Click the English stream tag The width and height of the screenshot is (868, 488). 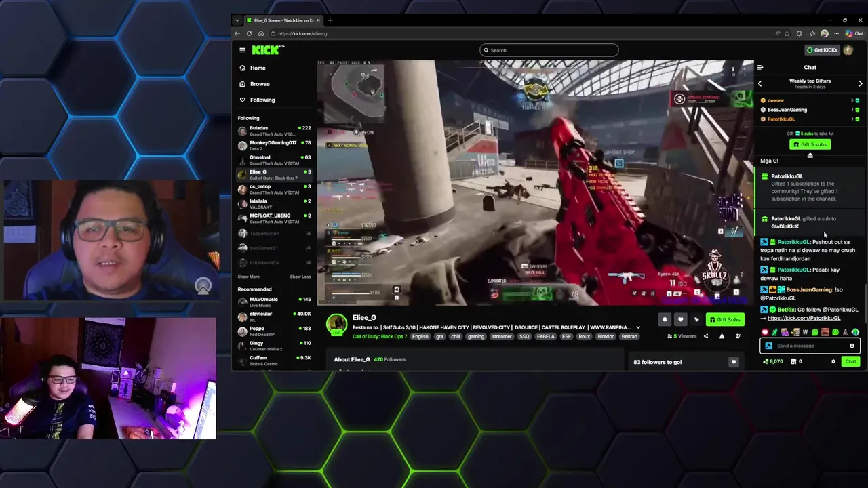tap(420, 337)
